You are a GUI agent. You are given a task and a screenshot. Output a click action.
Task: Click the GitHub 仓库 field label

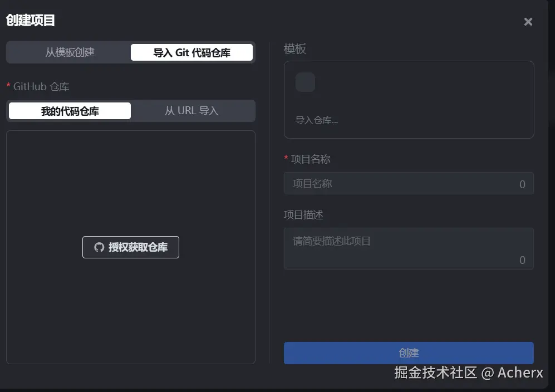[x=41, y=87]
